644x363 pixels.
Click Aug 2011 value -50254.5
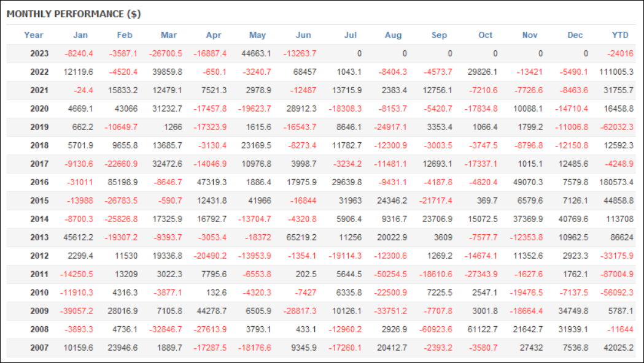(390, 274)
